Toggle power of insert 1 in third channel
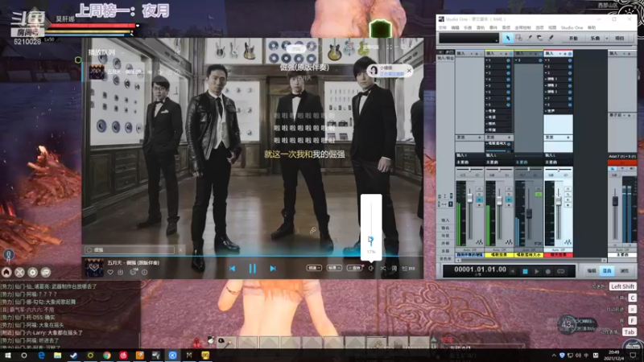 click(x=540, y=60)
